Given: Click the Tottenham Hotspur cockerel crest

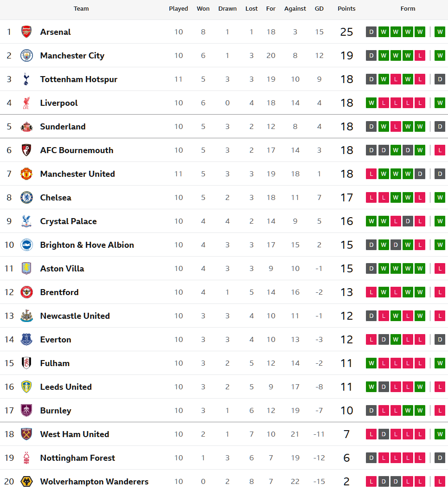Looking at the screenshot, I should click(26, 79).
